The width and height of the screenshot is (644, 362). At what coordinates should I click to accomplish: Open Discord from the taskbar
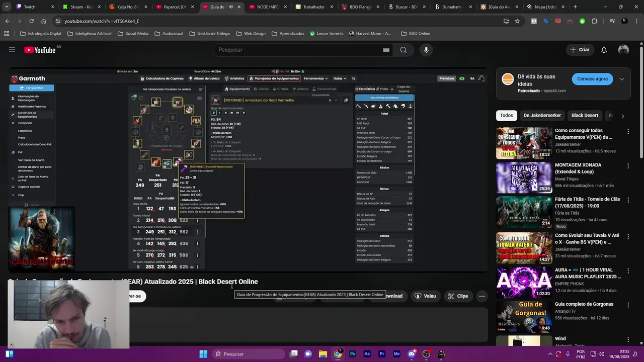(x=412, y=354)
